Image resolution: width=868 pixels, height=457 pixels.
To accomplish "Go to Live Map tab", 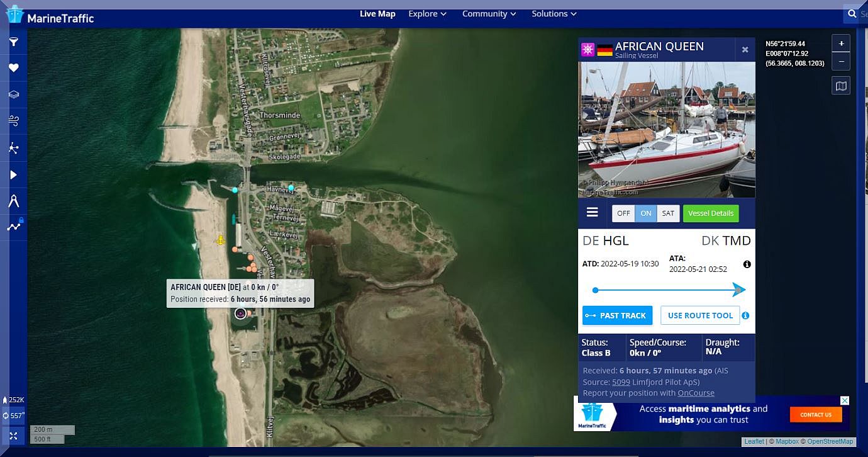I will pos(377,14).
